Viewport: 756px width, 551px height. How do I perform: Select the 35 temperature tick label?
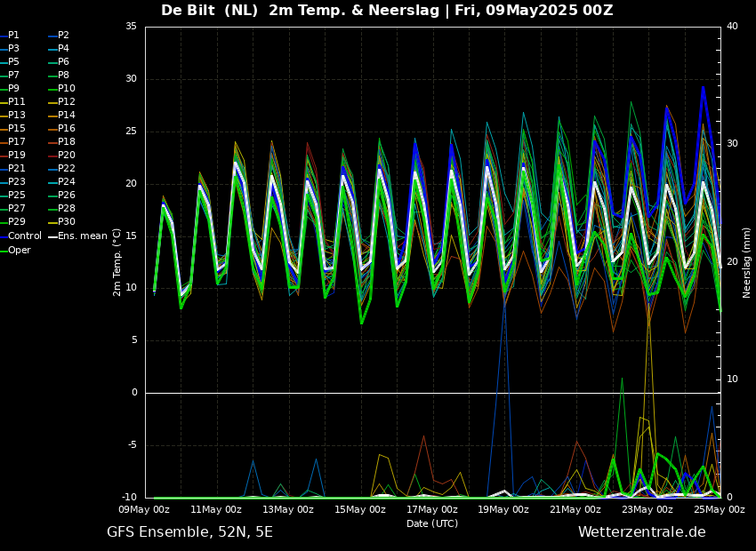point(131,27)
